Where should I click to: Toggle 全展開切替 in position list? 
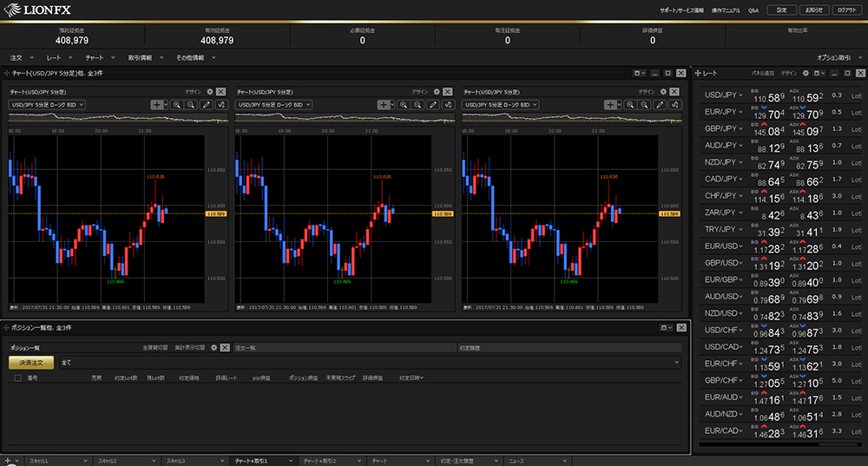(155, 347)
